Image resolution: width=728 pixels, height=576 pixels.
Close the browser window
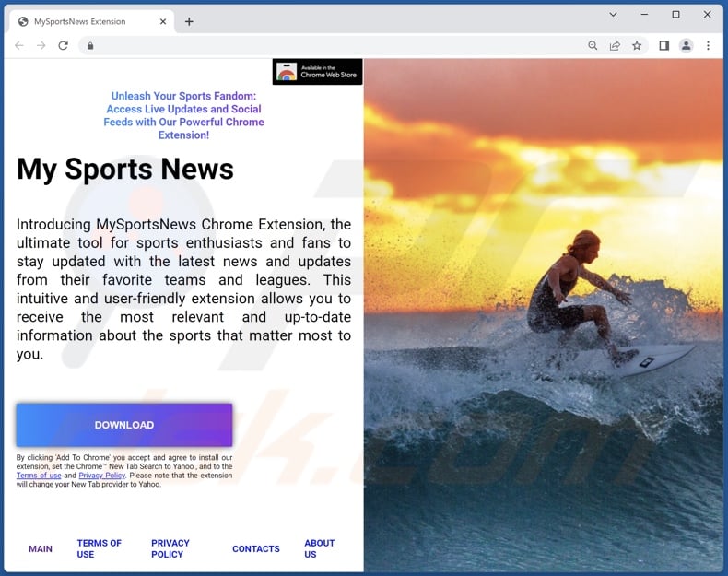click(707, 15)
